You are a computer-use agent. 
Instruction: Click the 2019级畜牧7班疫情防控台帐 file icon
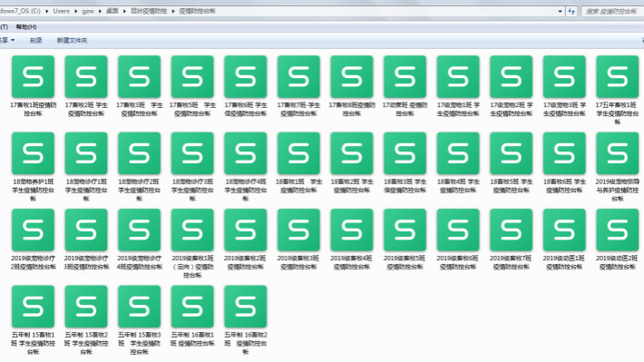click(x=511, y=230)
